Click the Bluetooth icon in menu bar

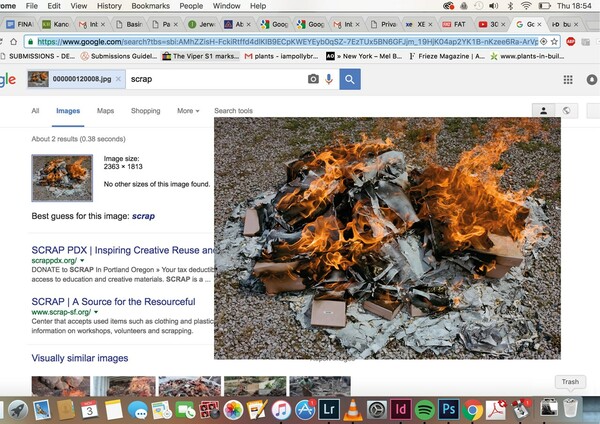(x=510, y=6)
